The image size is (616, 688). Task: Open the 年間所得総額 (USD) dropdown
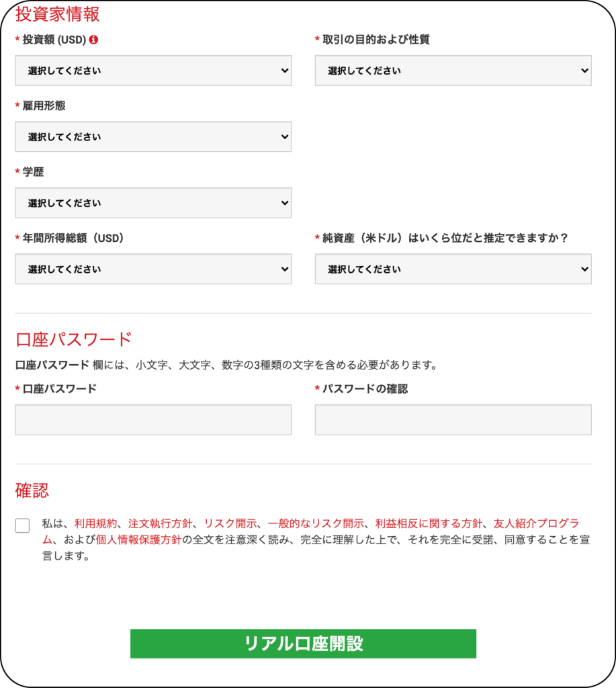pos(153,269)
